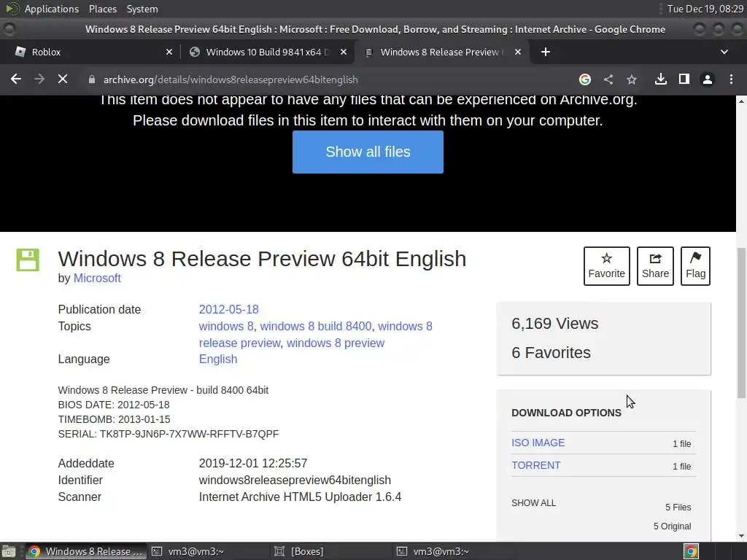This screenshot has width=747, height=560.
Task: Open the System menu
Action: click(142, 9)
